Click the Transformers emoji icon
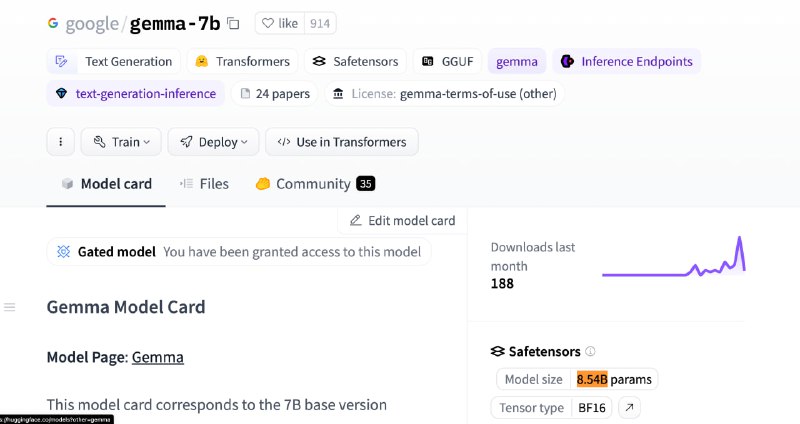This screenshot has width=800, height=424. (202, 61)
